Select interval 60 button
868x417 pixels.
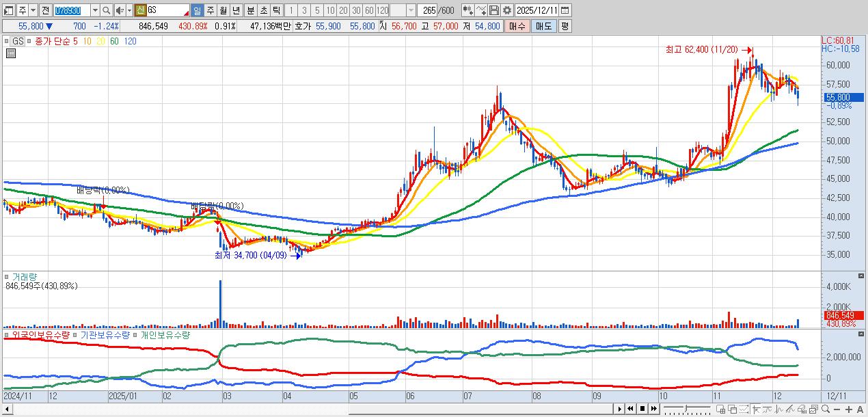369,10
